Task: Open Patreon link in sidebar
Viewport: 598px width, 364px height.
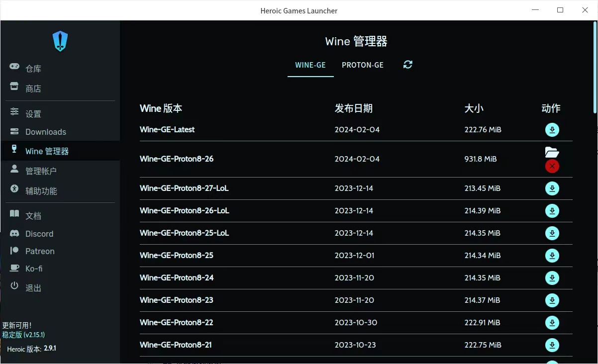Action: coord(60,251)
